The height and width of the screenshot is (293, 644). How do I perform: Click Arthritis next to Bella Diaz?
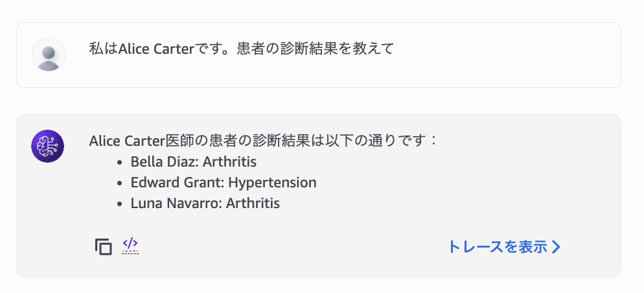pyautogui.click(x=229, y=161)
